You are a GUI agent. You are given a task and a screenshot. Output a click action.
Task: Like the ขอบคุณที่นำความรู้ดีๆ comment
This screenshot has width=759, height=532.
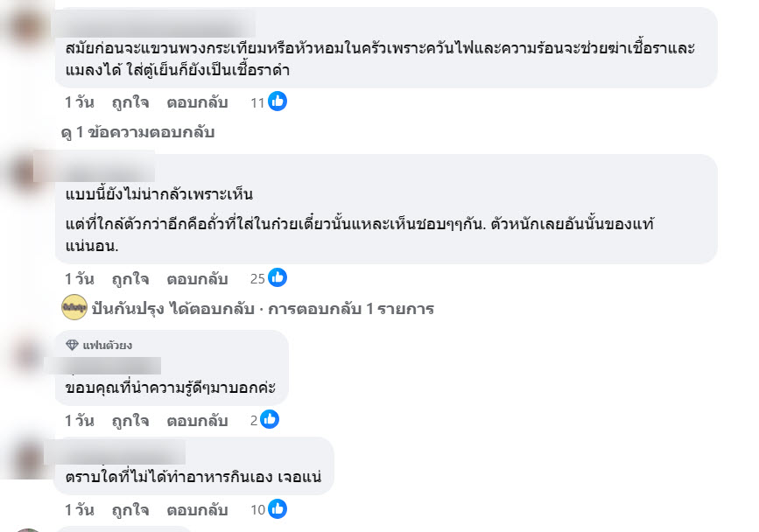pos(130,421)
